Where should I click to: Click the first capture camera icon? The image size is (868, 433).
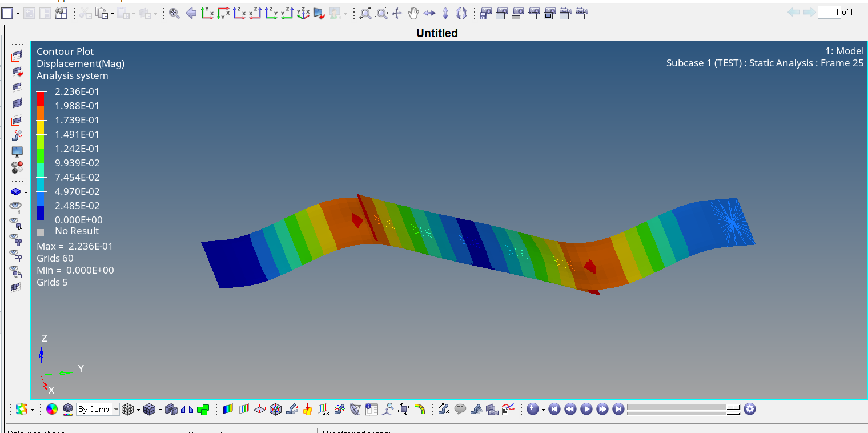pos(486,13)
